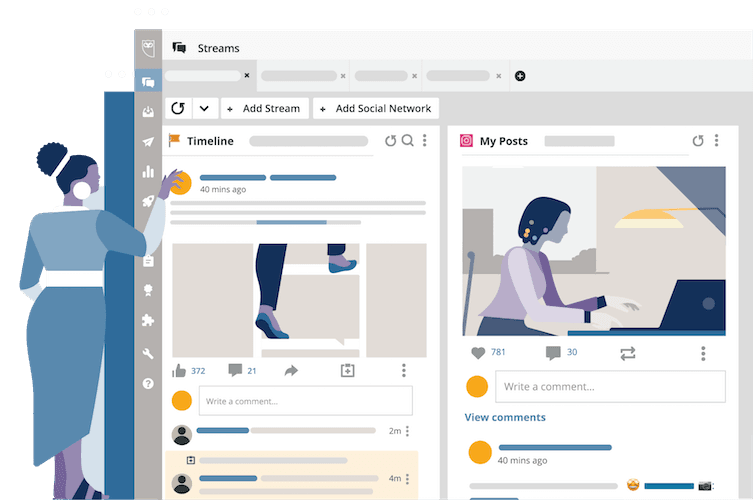
Task: Open the Publisher paper plane icon
Action: pyautogui.click(x=148, y=142)
